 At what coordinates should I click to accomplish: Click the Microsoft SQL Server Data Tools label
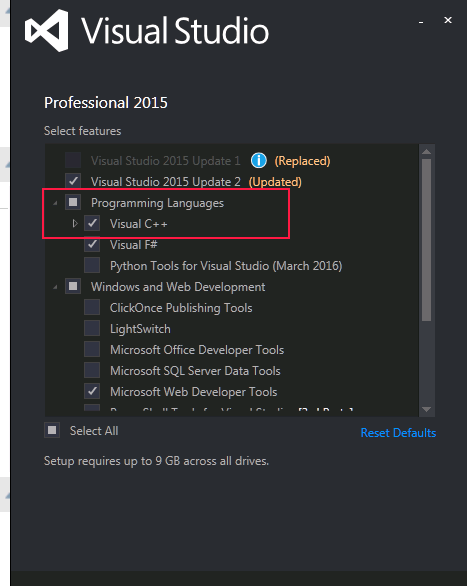click(x=195, y=371)
